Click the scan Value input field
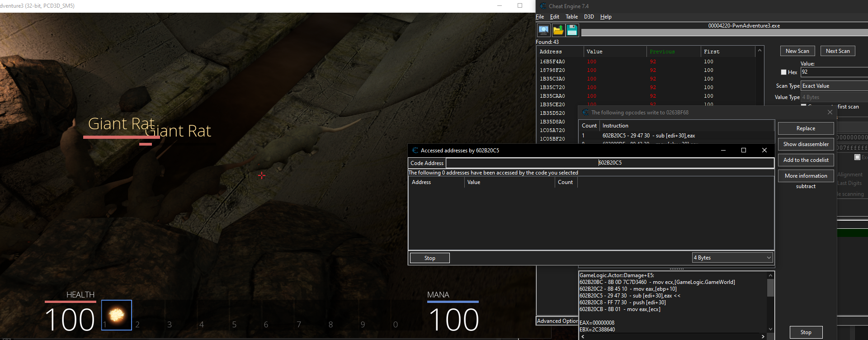 click(x=835, y=72)
